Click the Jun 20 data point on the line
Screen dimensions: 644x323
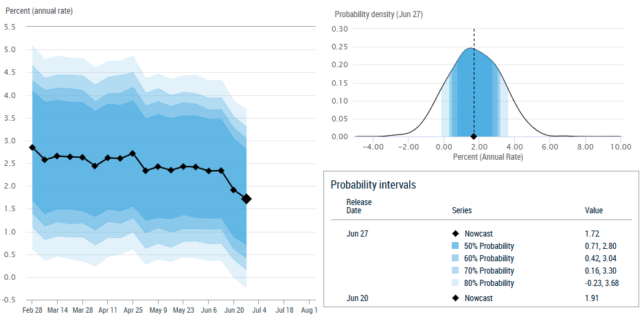(x=233, y=189)
